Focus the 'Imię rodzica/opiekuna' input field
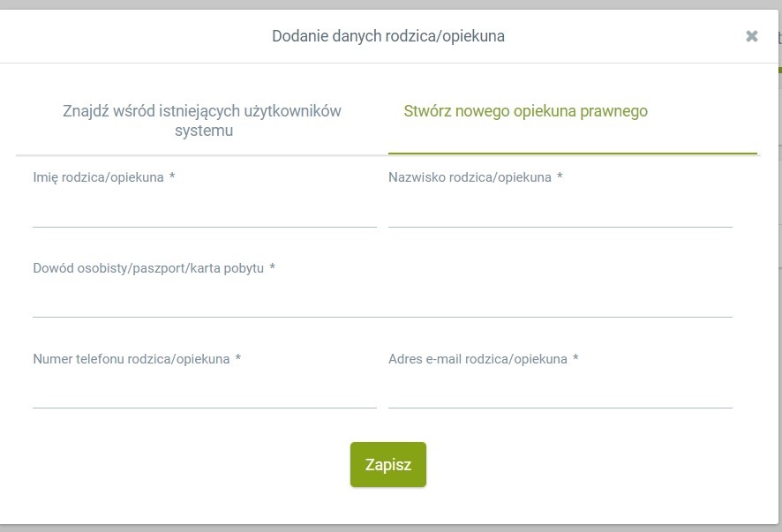This screenshot has width=782, height=532. click(205, 212)
